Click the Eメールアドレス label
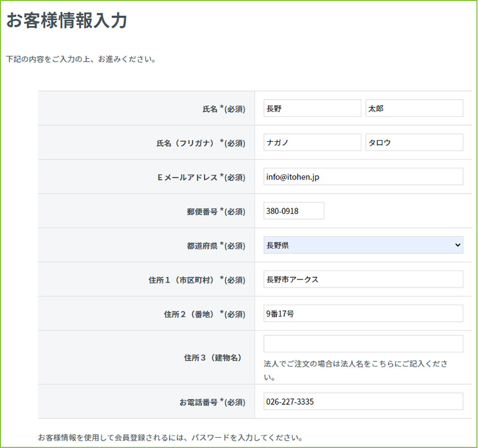478x448 pixels. (x=213, y=176)
